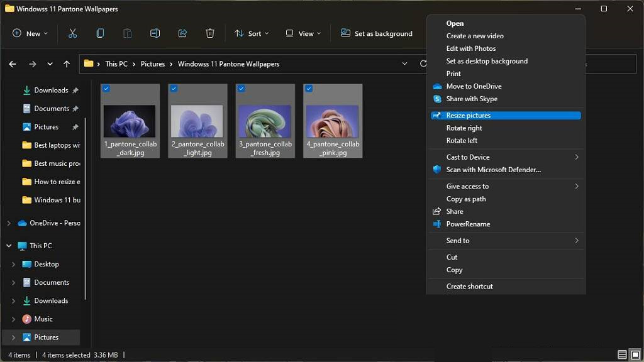Viewport: 644px width, 362px height.
Task: Collapse the This PC tree node
Action: (x=9, y=246)
